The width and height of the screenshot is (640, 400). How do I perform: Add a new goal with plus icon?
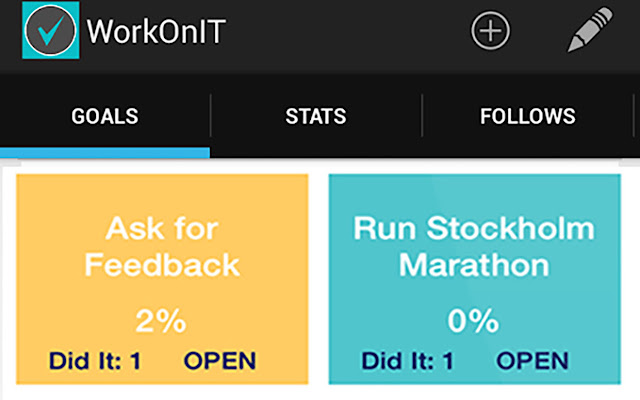click(490, 31)
